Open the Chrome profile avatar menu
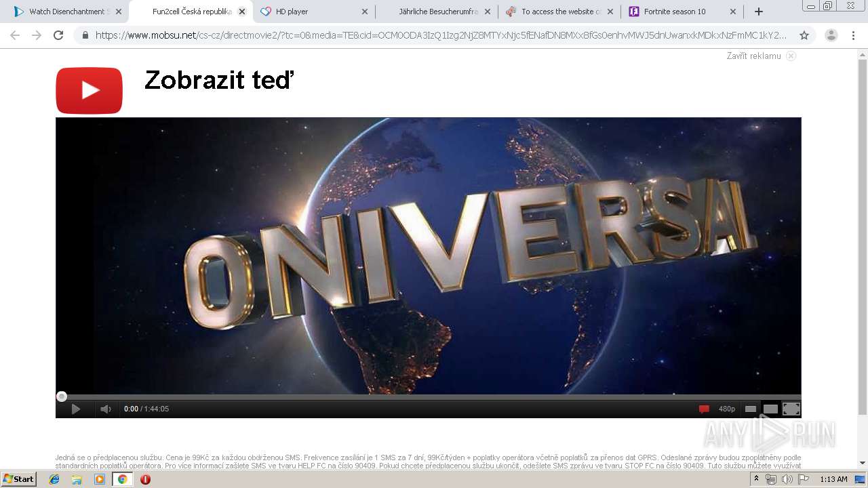Image resolution: width=868 pixels, height=488 pixels. coord(831,35)
